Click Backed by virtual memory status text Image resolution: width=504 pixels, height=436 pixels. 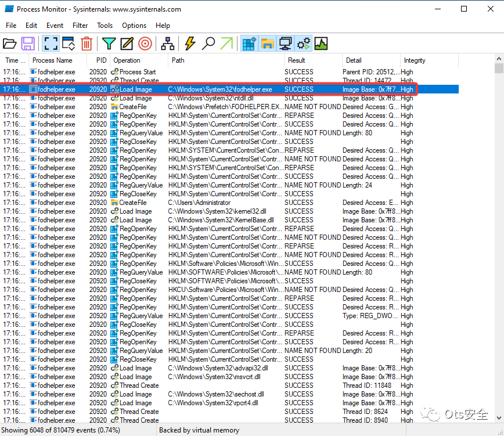coord(199,430)
